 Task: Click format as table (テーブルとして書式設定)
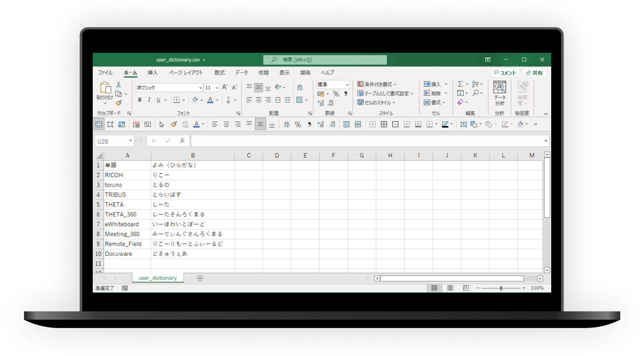point(385,93)
